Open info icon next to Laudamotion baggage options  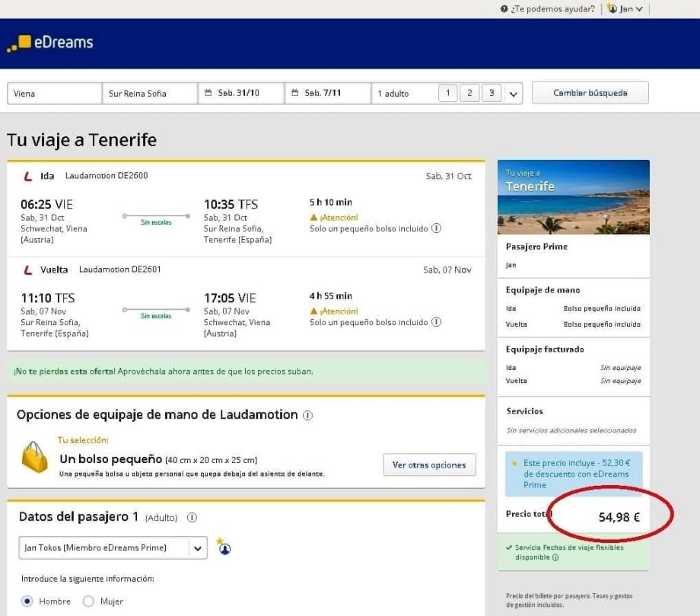coord(307,416)
